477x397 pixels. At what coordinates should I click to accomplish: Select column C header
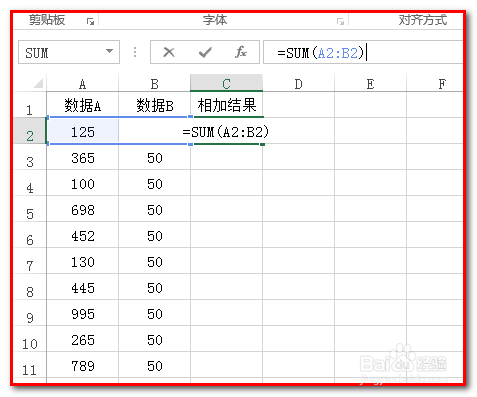click(226, 84)
